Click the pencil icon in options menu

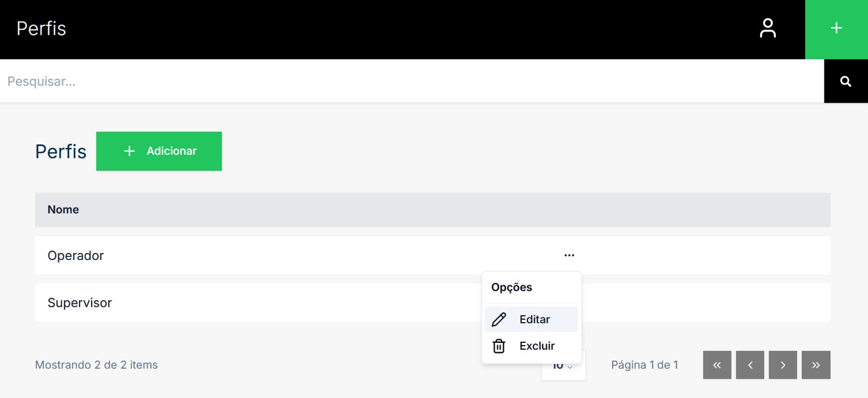point(498,320)
